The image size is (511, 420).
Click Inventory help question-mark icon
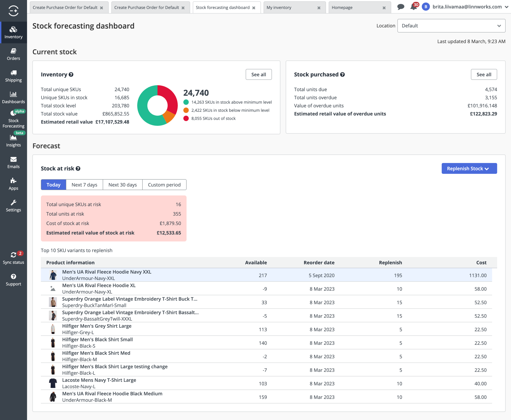click(x=71, y=74)
